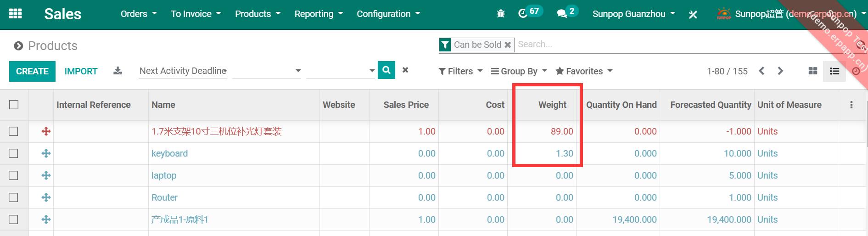Open the Products menu
Viewport: 868px width, 236px height.
(x=258, y=14)
